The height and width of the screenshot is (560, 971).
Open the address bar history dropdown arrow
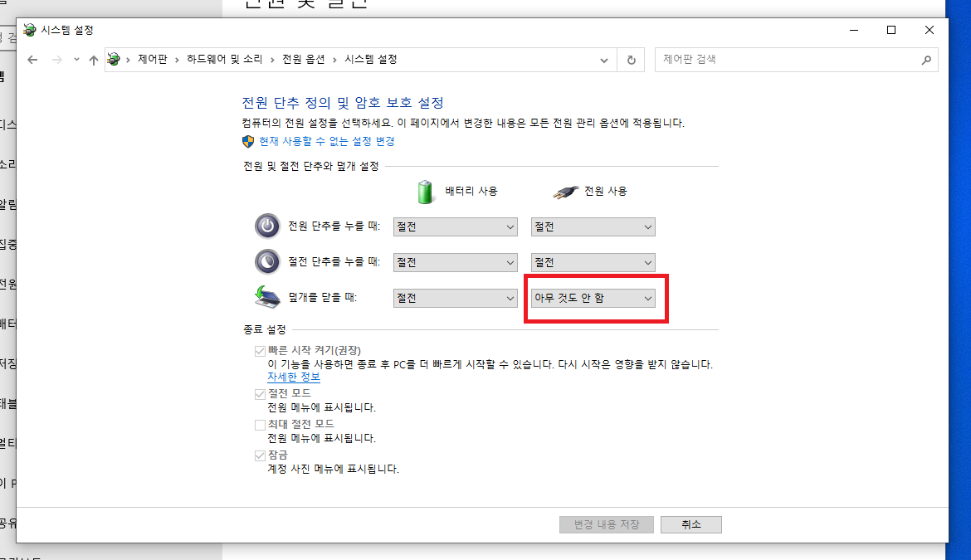point(604,60)
